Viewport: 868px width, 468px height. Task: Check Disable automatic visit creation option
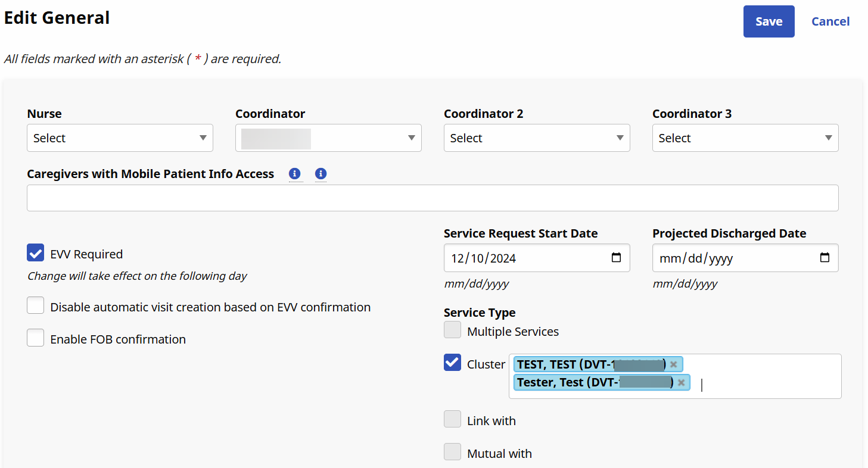click(36, 306)
